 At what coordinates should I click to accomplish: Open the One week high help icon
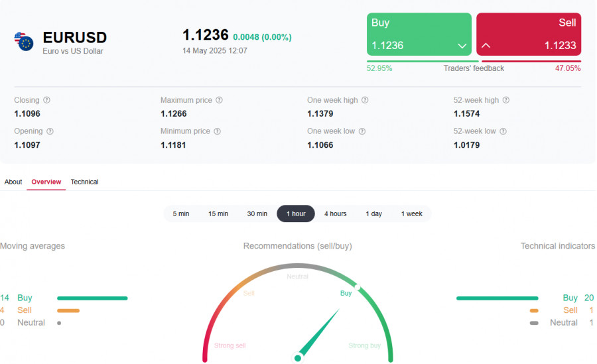click(x=365, y=100)
